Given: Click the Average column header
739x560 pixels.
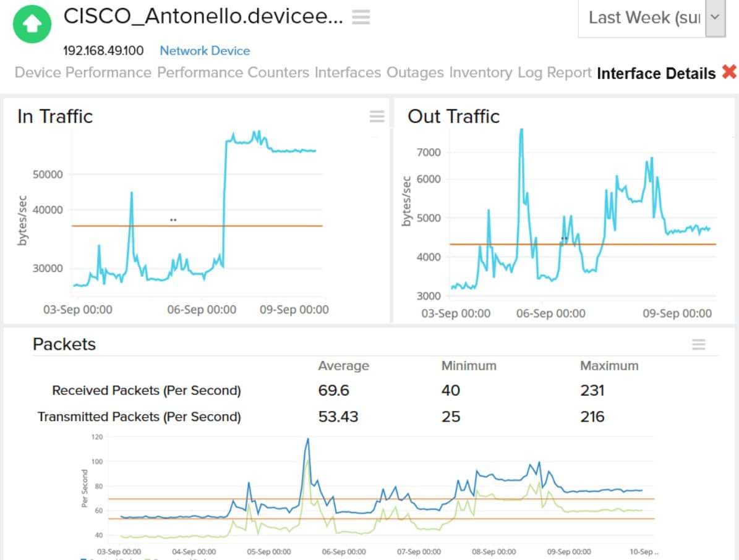Looking at the screenshot, I should (344, 366).
